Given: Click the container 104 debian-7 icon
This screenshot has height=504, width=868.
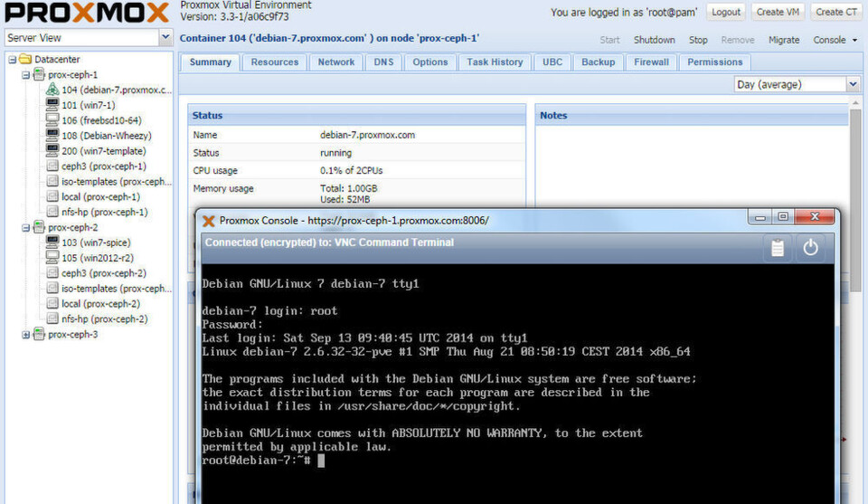Looking at the screenshot, I should tap(52, 90).
